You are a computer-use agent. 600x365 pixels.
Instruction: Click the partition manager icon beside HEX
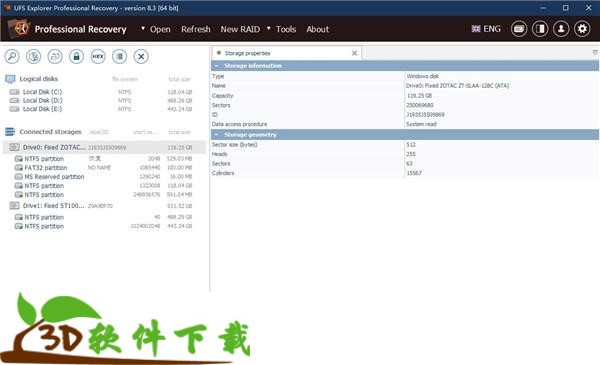click(x=120, y=57)
